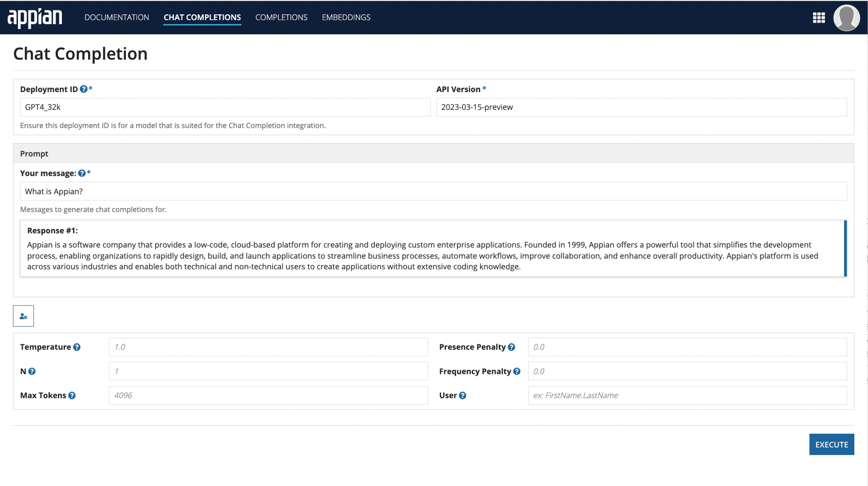Click 'Messages to generate chat completions for'
This screenshot has width=868, height=486.
(x=93, y=209)
